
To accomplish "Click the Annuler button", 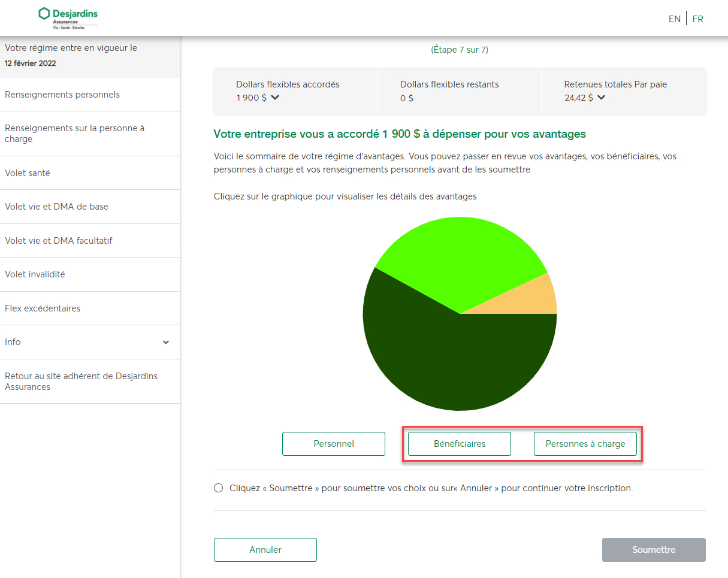I will coord(265,550).
